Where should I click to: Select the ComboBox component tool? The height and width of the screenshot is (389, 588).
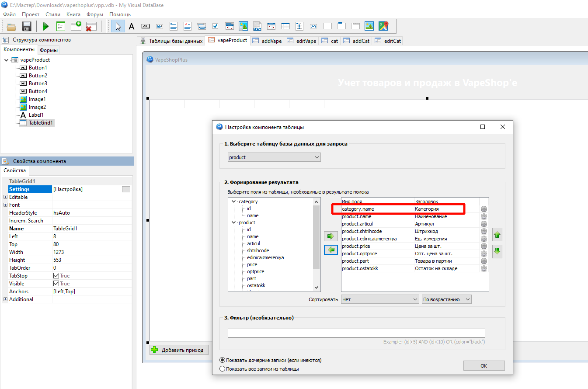(x=202, y=26)
